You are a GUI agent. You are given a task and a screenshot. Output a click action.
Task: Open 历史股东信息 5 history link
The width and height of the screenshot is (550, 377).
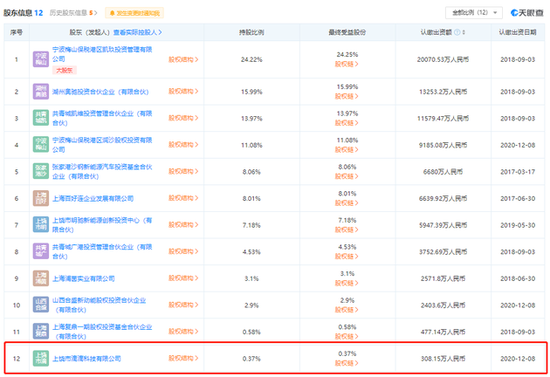coord(73,13)
